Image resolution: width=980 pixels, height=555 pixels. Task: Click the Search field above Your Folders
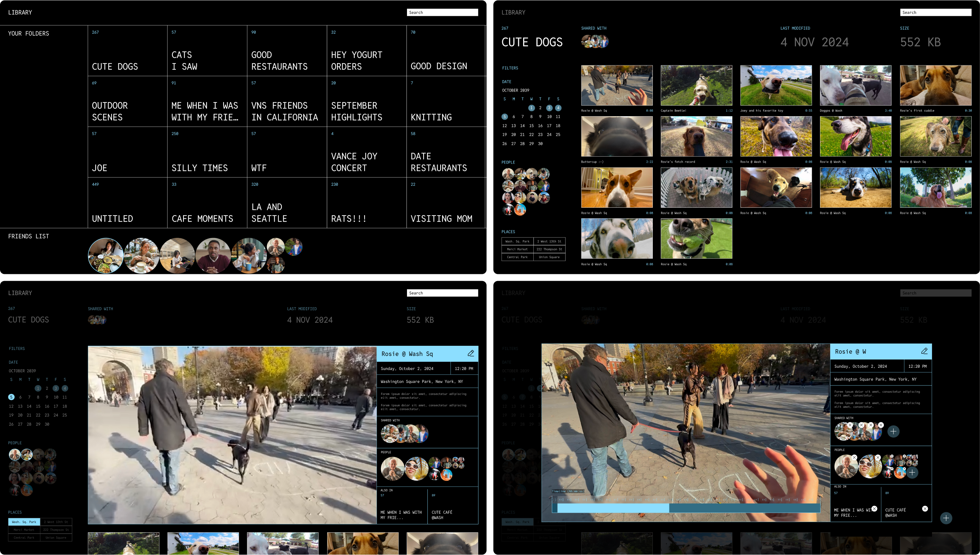click(442, 12)
